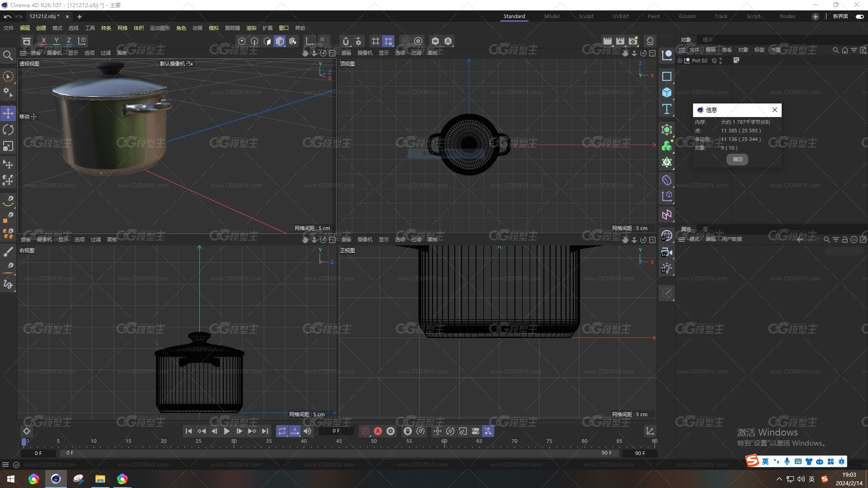868x488 pixels.
Task: Switch to the 场次 tab
Action: (x=708, y=40)
